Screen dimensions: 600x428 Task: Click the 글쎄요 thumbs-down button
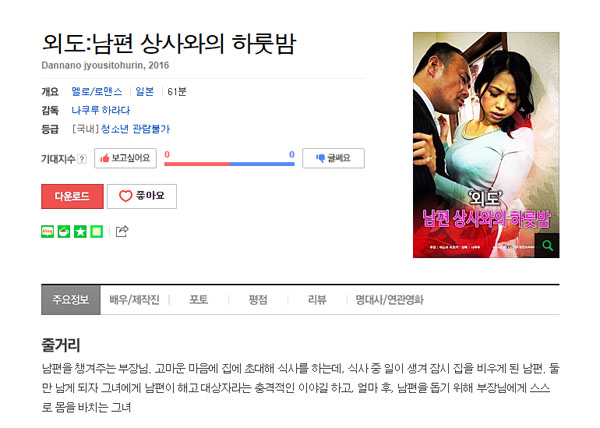click(333, 158)
